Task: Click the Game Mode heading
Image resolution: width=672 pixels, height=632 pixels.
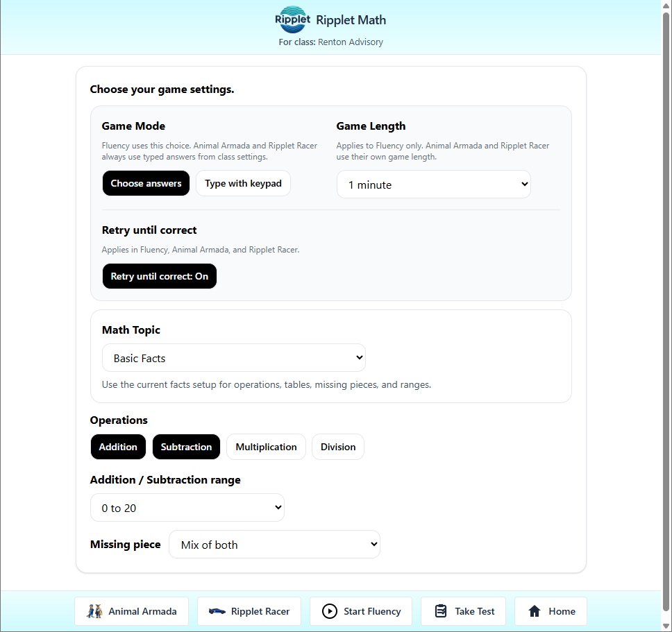Action: tap(133, 126)
